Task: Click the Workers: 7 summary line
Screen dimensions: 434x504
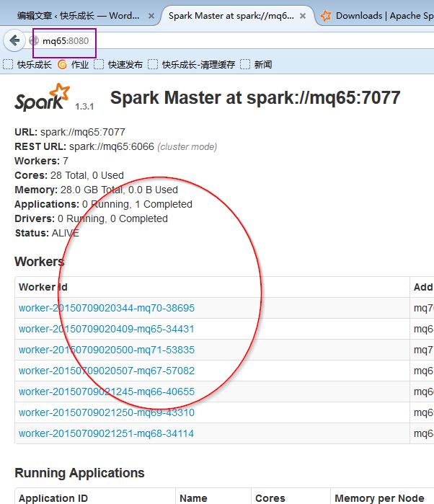Action: point(42,161)
